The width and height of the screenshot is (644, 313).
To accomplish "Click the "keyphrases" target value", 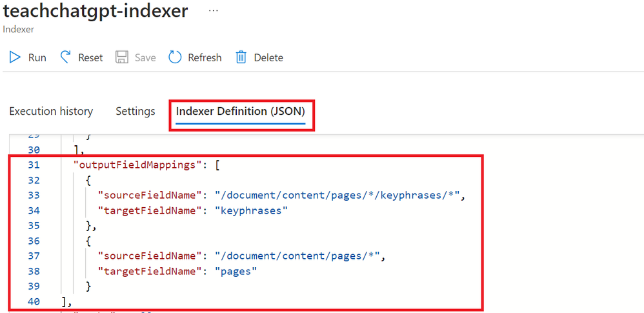I will [251, 211].
